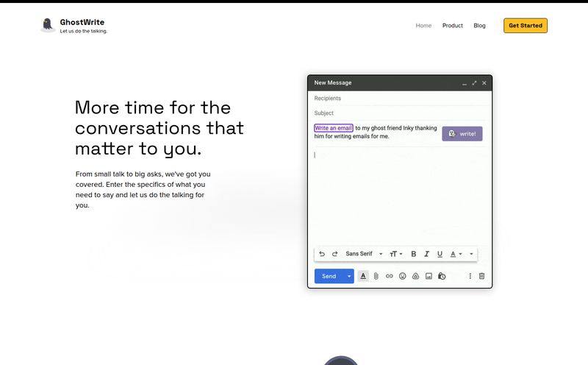Open the Blog nav item
Viewport: 588px width, 365px height.
pyautogui.click(x=479, y=26)
